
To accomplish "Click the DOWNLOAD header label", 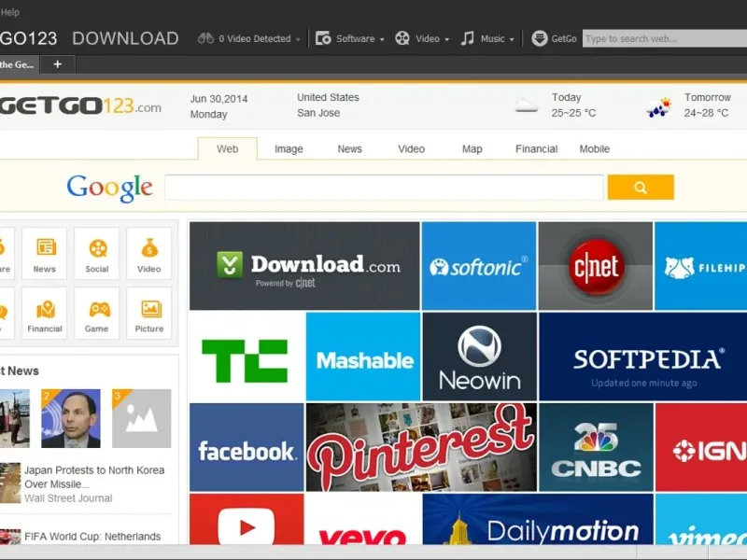I will [125, 38].
